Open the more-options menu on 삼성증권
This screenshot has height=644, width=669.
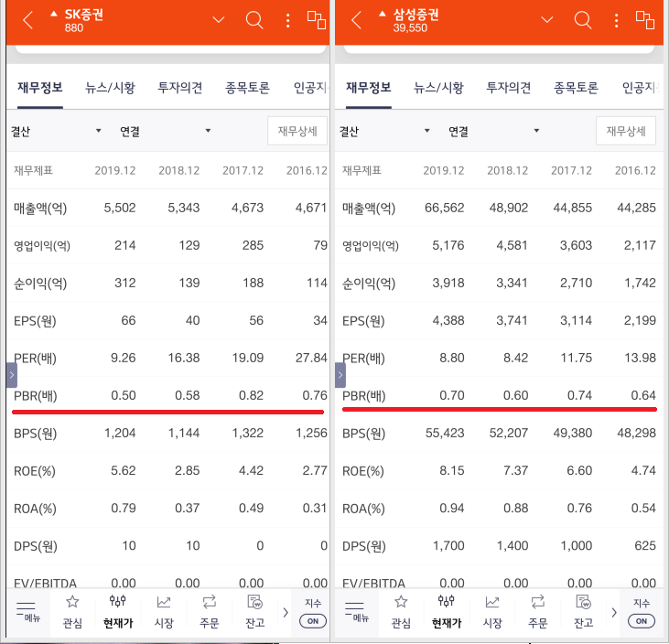coord(616,20)
